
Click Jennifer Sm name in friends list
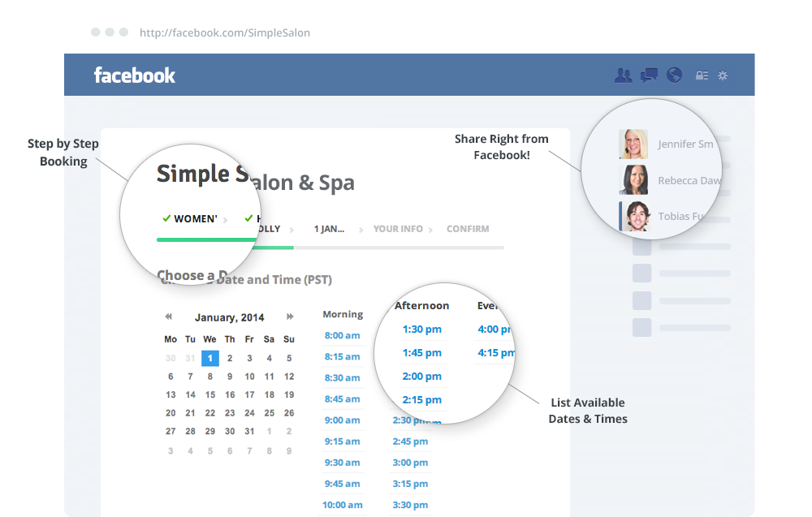click(685, 144)
